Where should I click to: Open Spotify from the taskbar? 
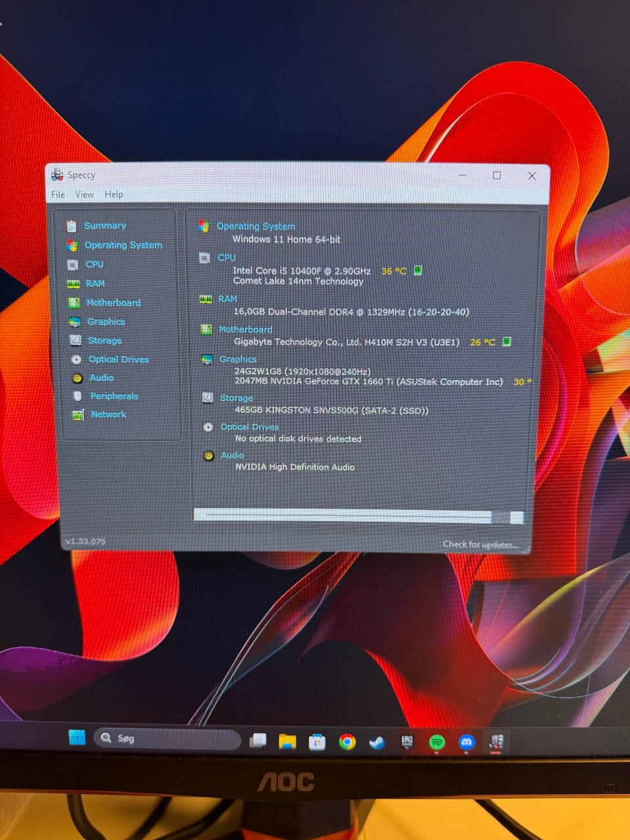436,742
